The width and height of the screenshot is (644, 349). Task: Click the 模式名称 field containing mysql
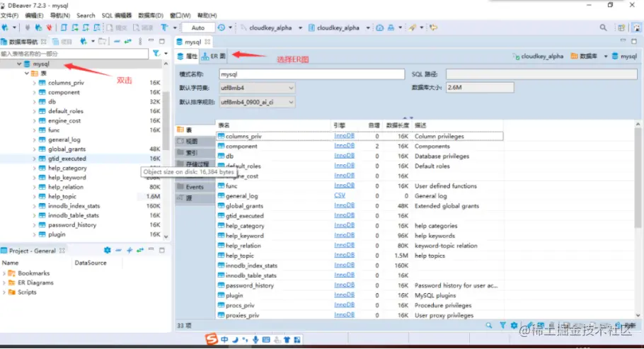(x=311, y=74)
